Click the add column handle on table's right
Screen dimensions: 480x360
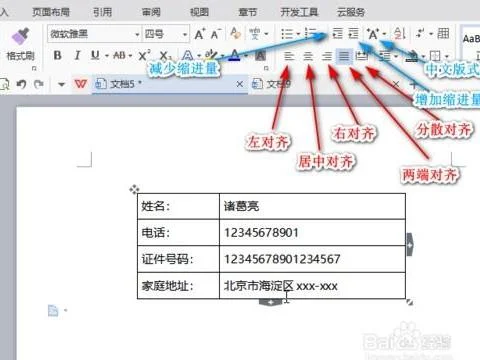pyautogui.click(x=410, y=245)
